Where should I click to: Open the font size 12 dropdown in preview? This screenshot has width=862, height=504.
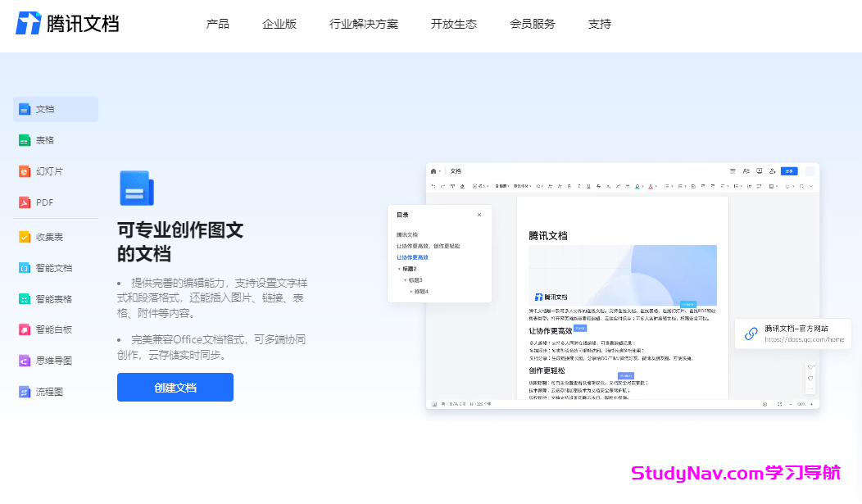coord(539,186)
